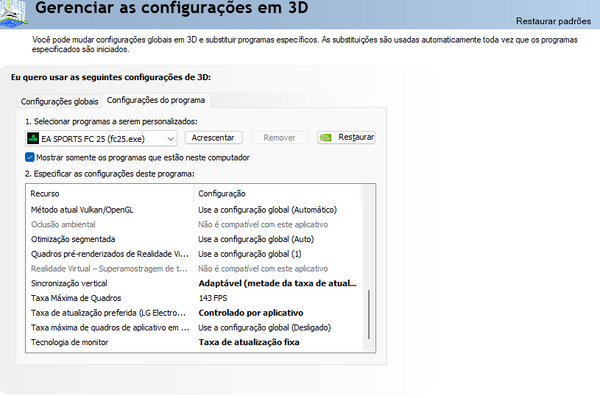This screenshot has width=600, height=398.
Task: Click the EA SPORTS FC 25 program icon
Action: pyautogui.click(x=33, y=138)
